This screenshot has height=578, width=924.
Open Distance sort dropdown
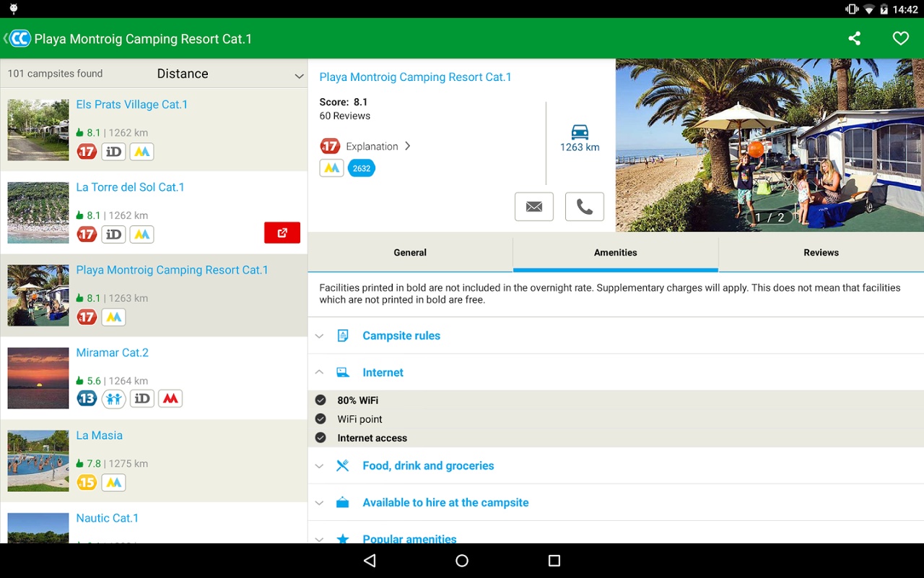(230, 74)
